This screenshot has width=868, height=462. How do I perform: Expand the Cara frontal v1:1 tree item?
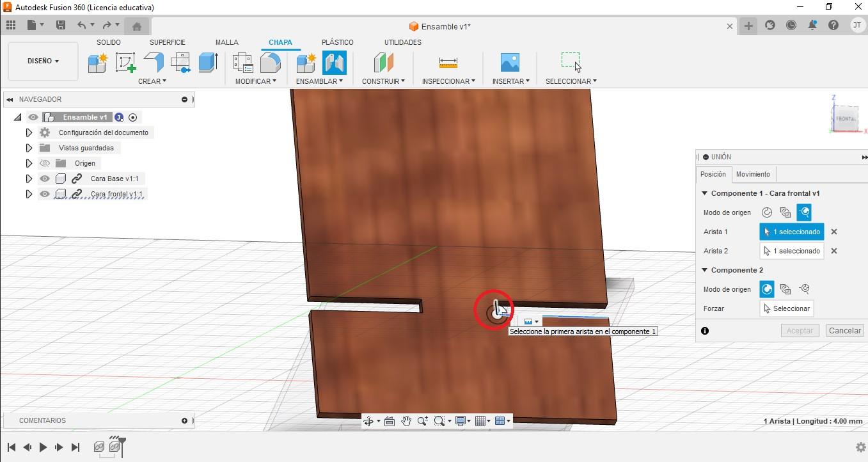tap(28, 194)
